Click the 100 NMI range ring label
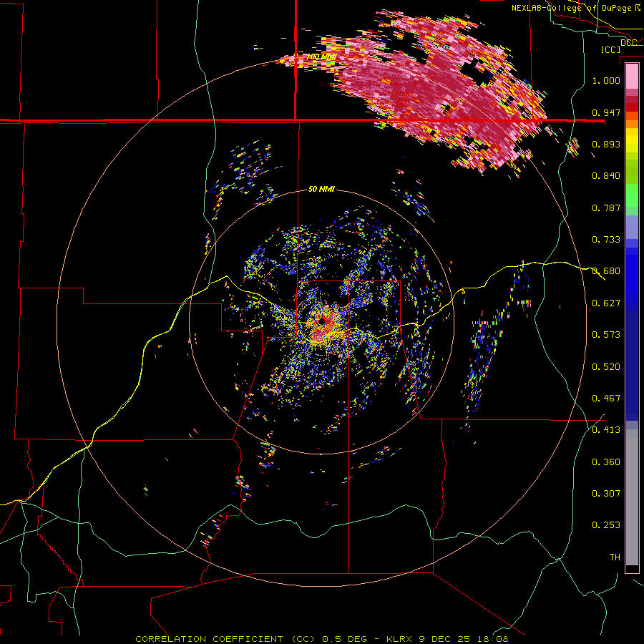The height and width of the screenshot is (644, 644). pos(321,57)
